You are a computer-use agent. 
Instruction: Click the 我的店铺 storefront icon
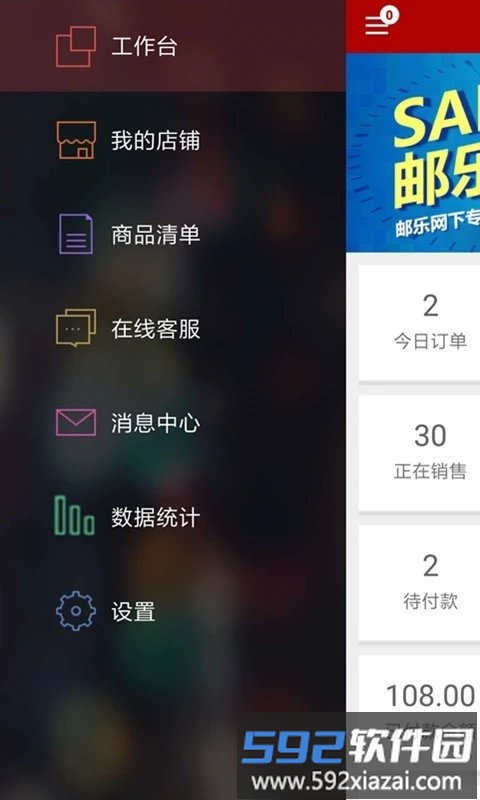75,140
